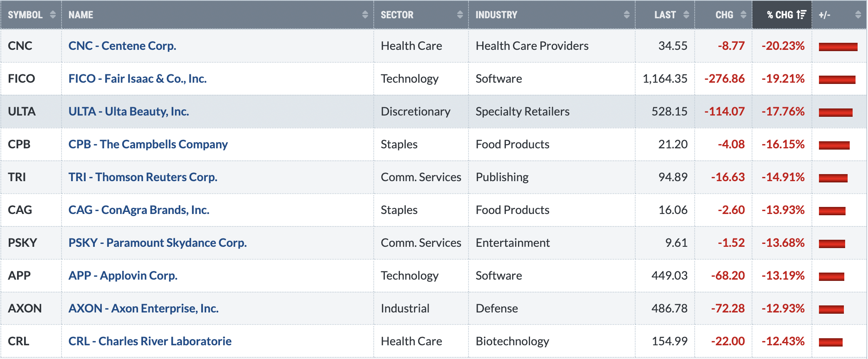Click the red change bar for CNC

[838, 47]
